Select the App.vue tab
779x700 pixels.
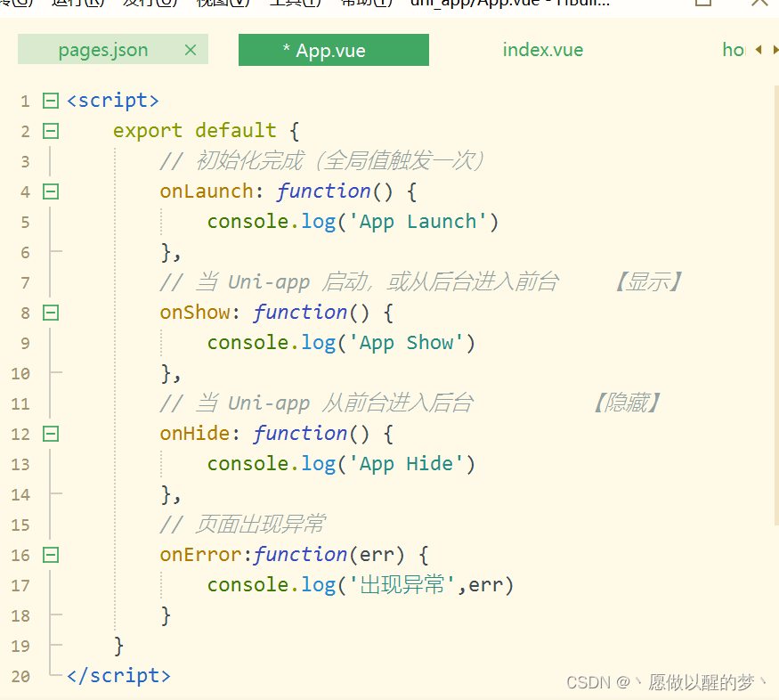333,50
